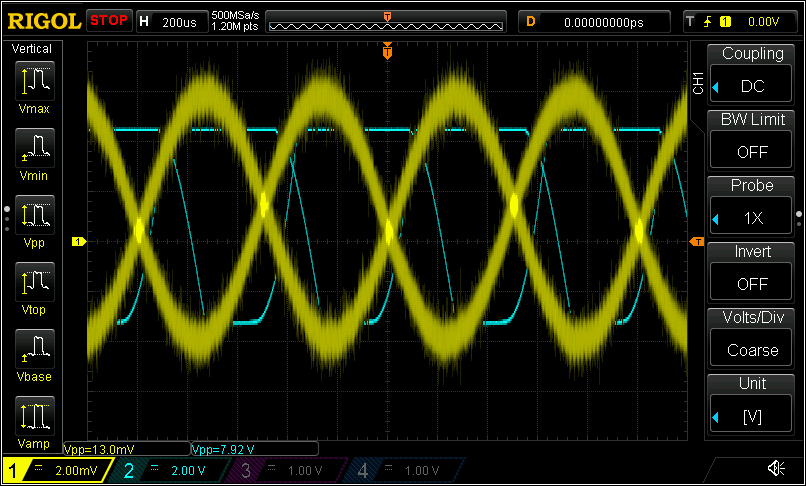Click the orange D delay label

531,22
